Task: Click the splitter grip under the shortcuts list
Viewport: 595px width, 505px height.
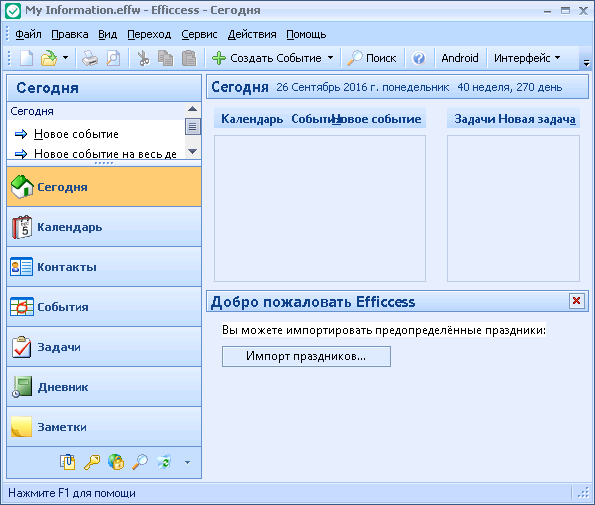Action: pyautogui.click(x=104, y=163)
